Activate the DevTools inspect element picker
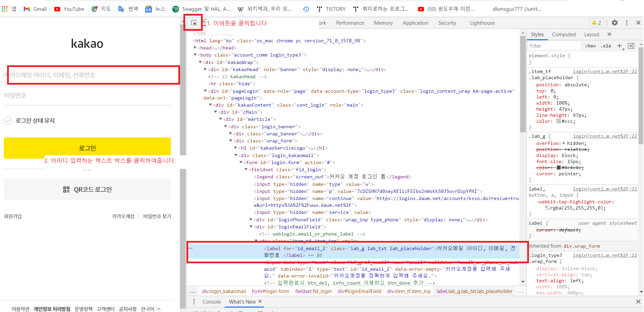 click(194, 23)
